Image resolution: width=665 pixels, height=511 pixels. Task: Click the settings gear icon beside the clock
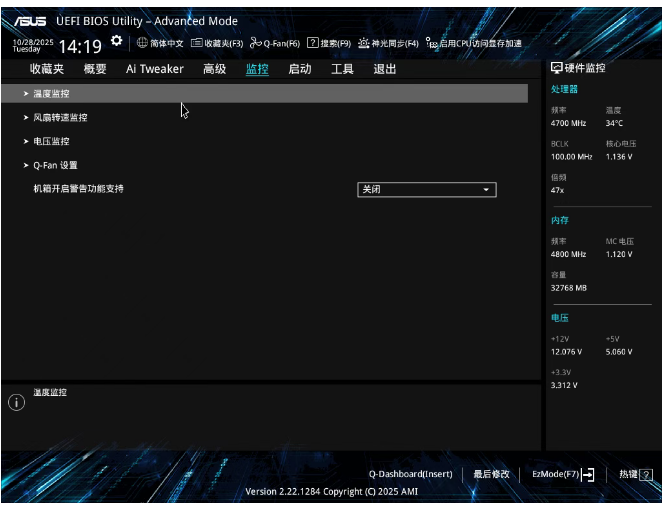[117, 41]
